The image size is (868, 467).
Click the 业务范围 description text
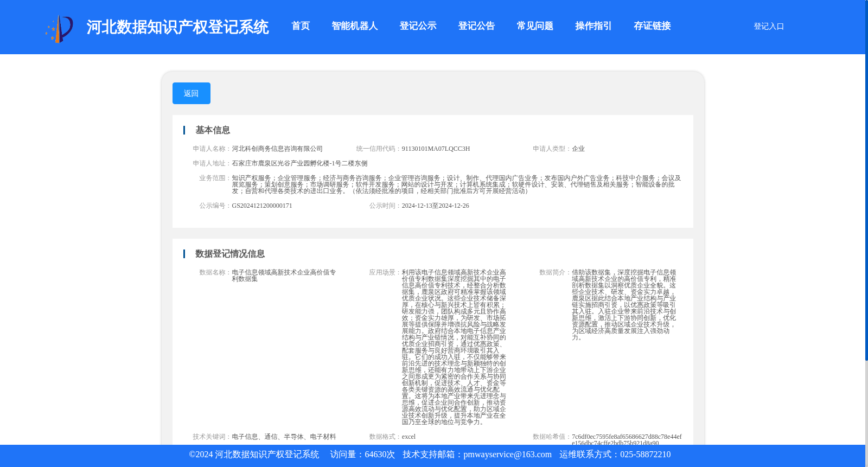[x=456, y=184]
